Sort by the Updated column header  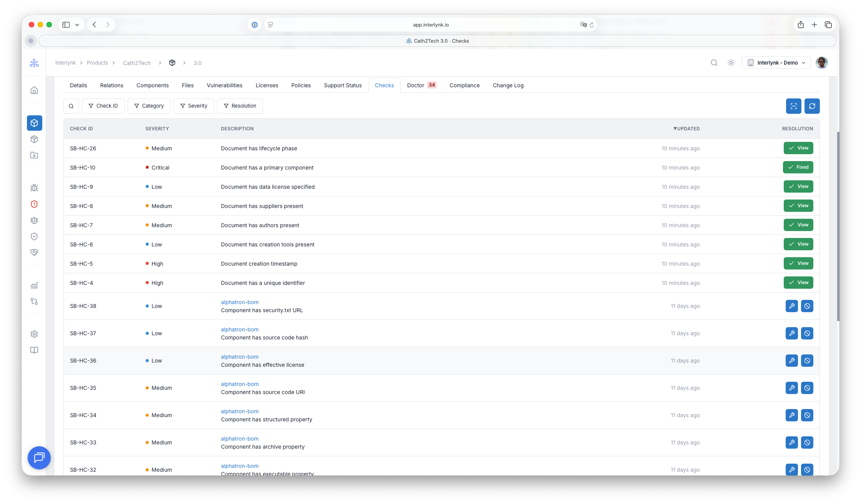coord(686,129)
